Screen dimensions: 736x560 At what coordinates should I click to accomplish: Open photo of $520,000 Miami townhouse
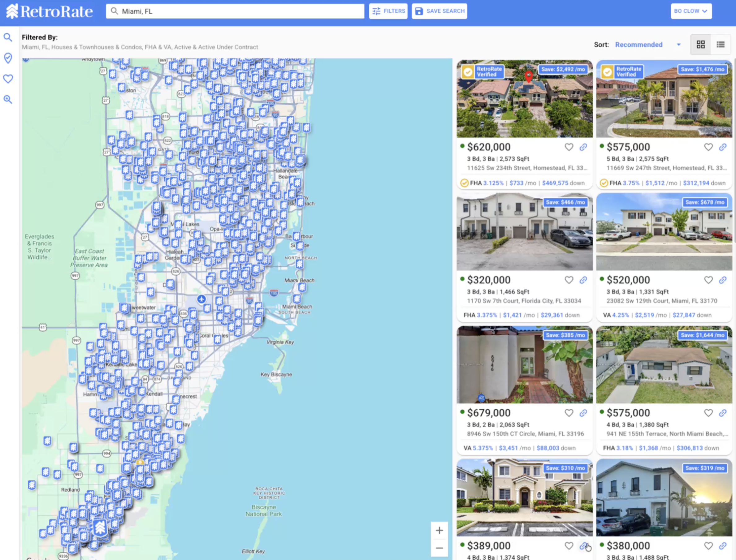point(664,232)
